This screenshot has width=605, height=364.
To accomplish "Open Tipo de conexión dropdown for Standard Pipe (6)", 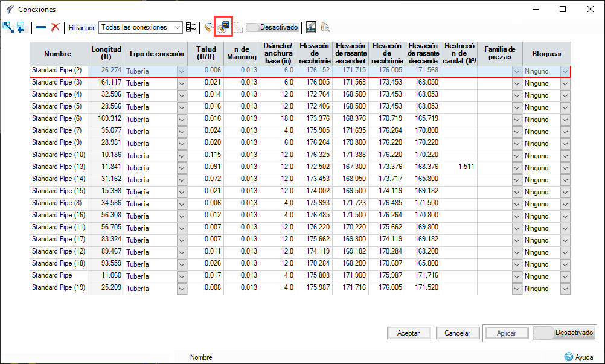I will pos(182,120).
